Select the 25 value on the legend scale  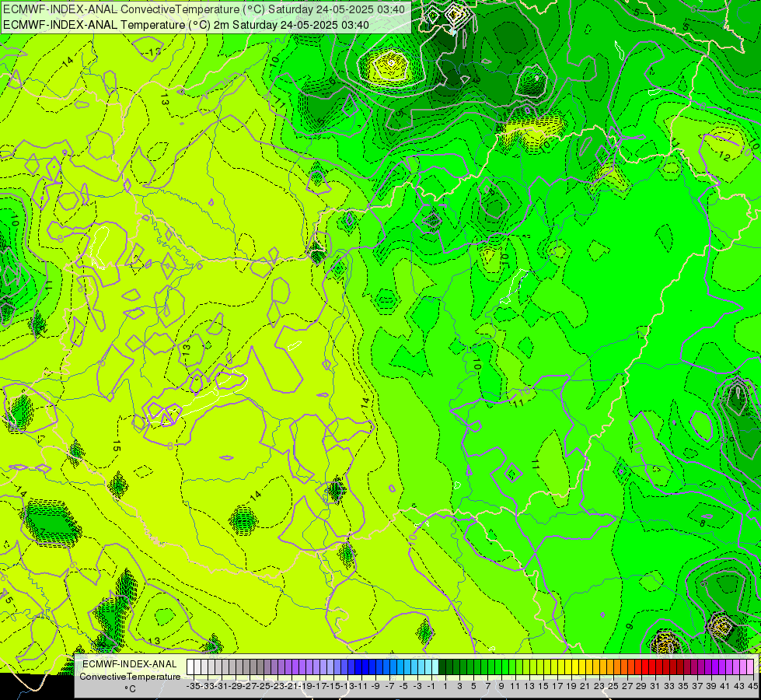tap(613, 686)
